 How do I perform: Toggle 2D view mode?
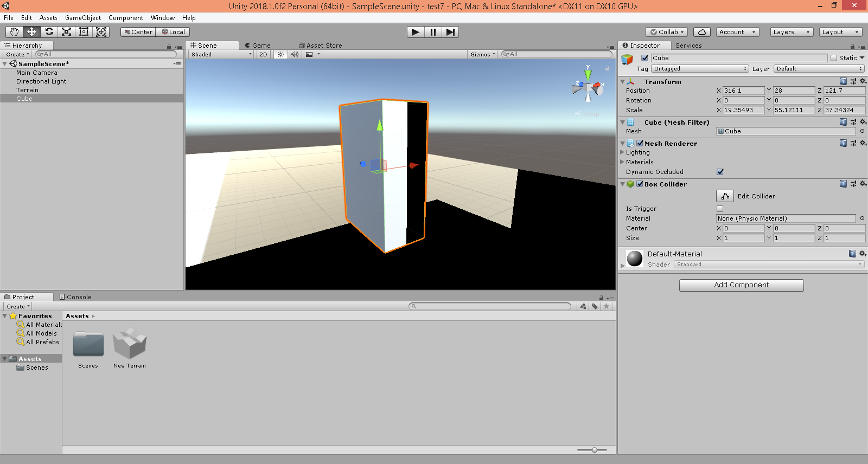click(x=263, y=54)
